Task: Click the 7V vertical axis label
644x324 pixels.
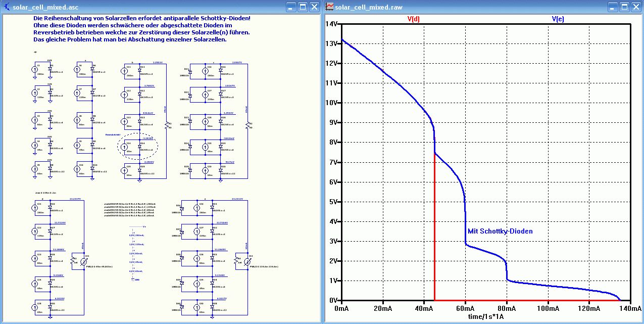Action: click(x=333, y=162)
